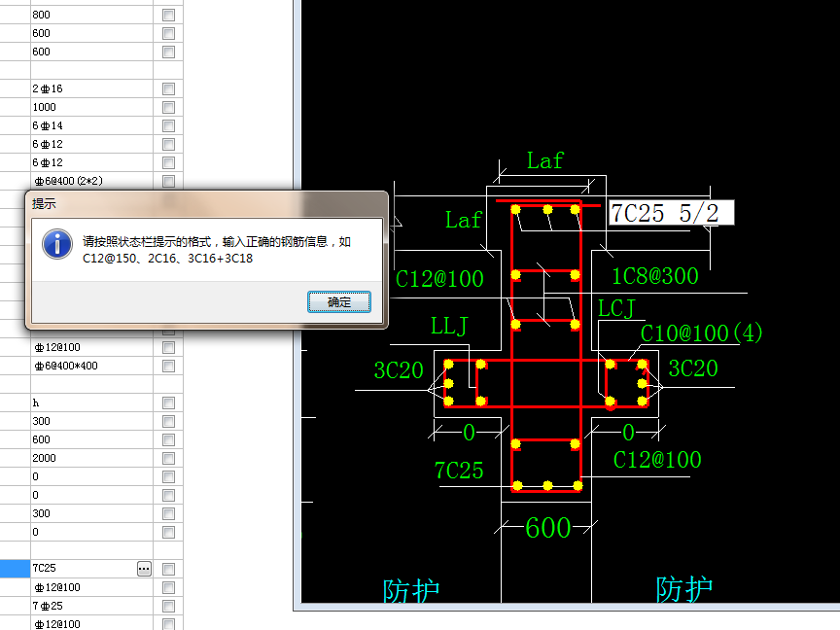
Task: Tick the checkbox on the h row
Action: point(168,402)
